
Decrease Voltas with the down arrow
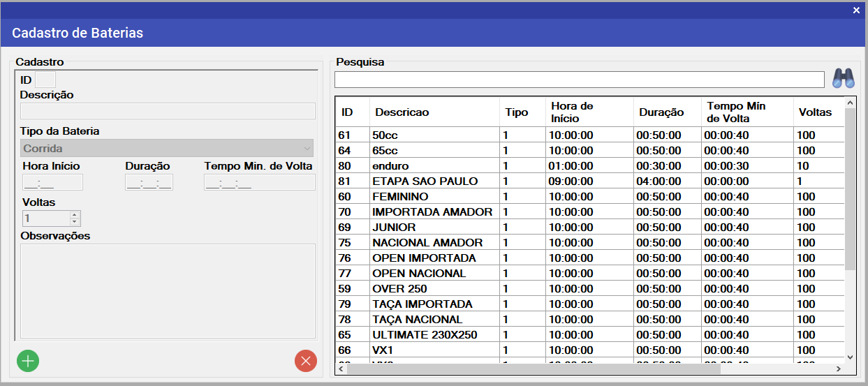pyautogui.click(x=75, y=222)
